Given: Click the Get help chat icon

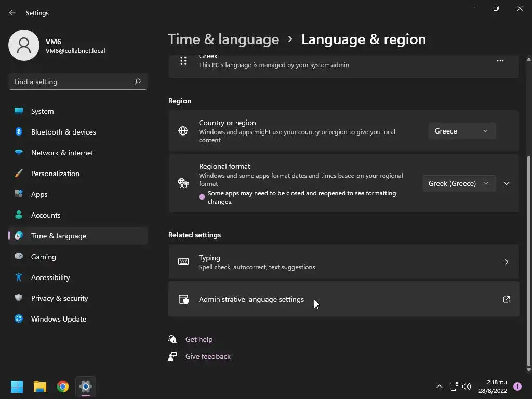Looking at the screenshot, I should click(x=172, y=339).
